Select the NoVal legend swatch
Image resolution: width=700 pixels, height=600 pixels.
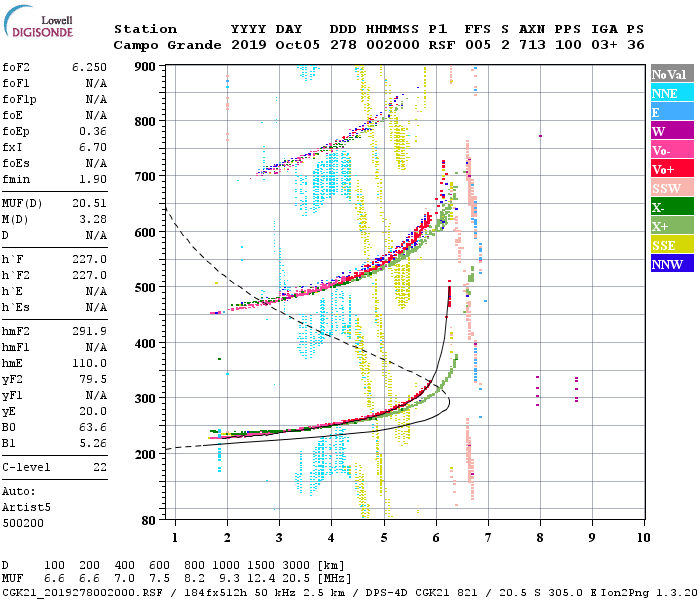[672, 73]
